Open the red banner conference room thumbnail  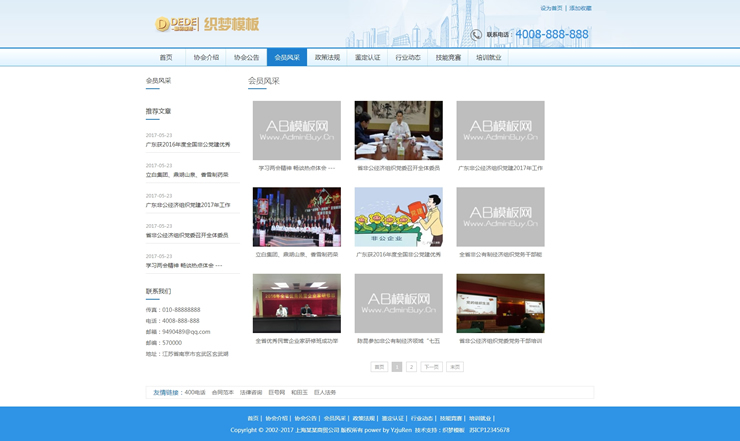coord(296,303)
